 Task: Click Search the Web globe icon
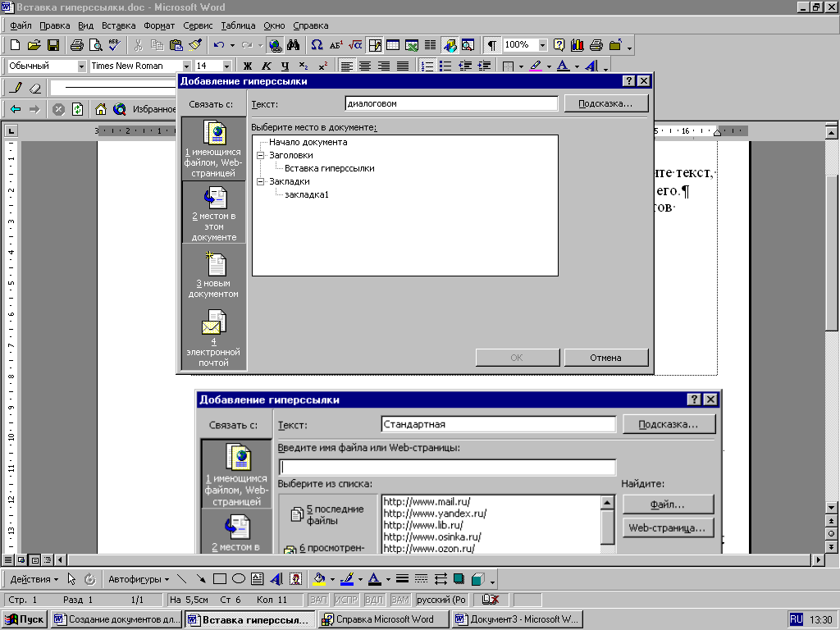(x=120, y=109)
